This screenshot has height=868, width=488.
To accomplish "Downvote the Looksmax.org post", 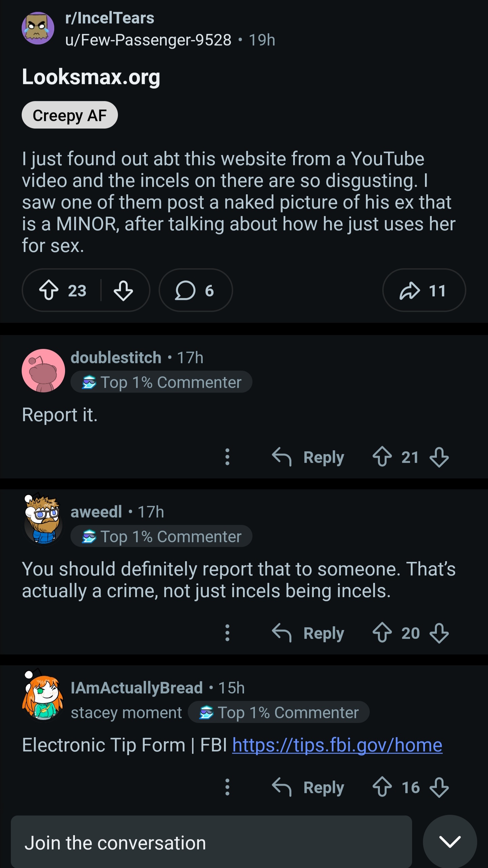I will point(123,290).
